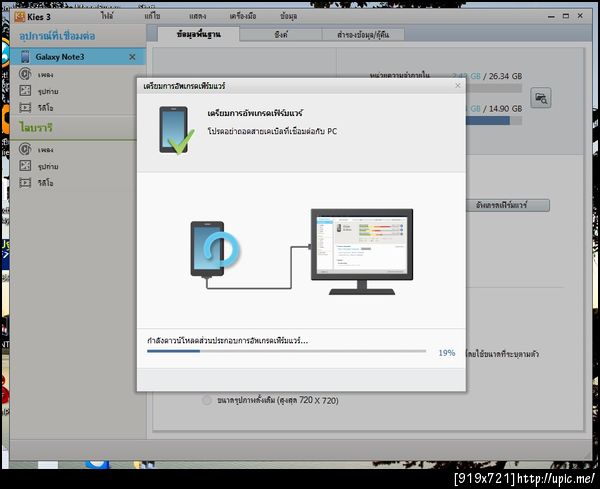The width and height of the screenshot is (600, 489).
Task: Click the computer monitor illustration in the dialog
Action: coord(362,252)
